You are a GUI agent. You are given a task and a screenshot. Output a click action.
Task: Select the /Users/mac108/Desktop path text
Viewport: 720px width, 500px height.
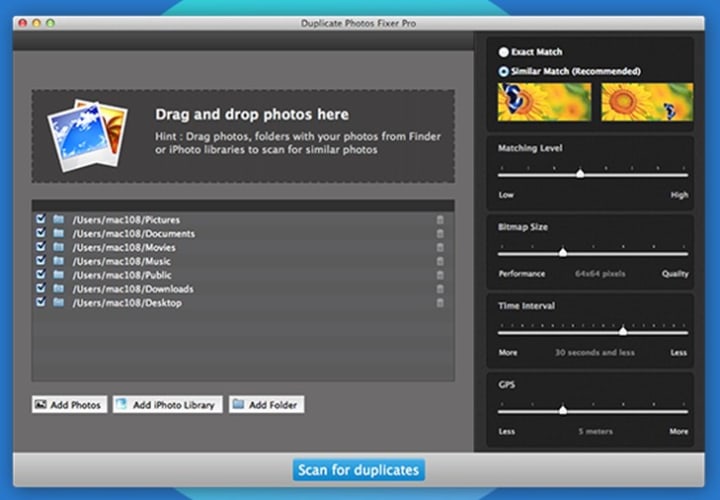(127, 303)
